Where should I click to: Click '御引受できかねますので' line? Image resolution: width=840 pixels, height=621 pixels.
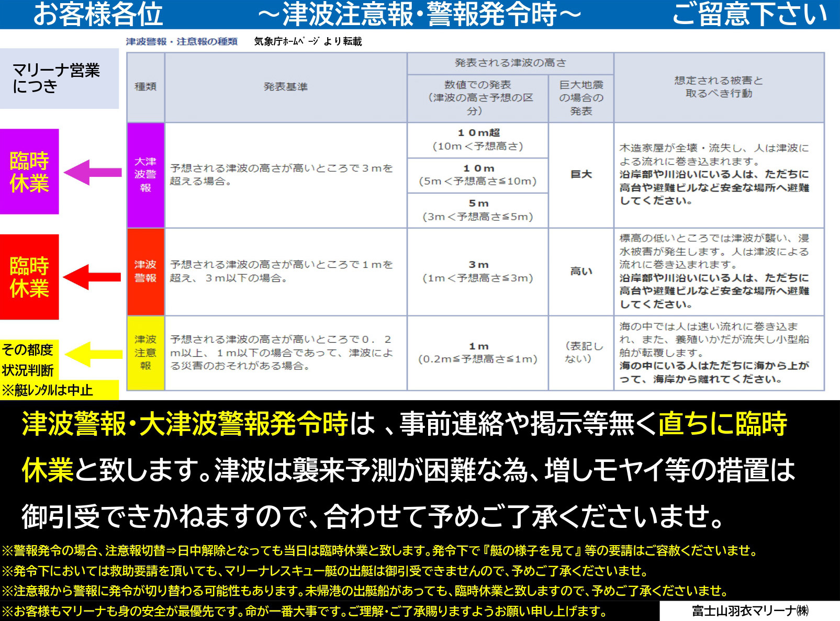[x=373, y=516]
